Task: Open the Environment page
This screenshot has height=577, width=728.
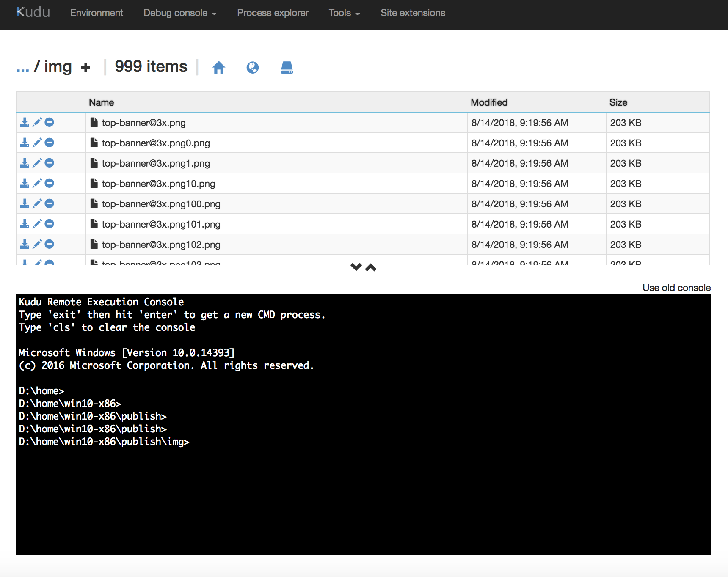Action: (x=97, y=13)
